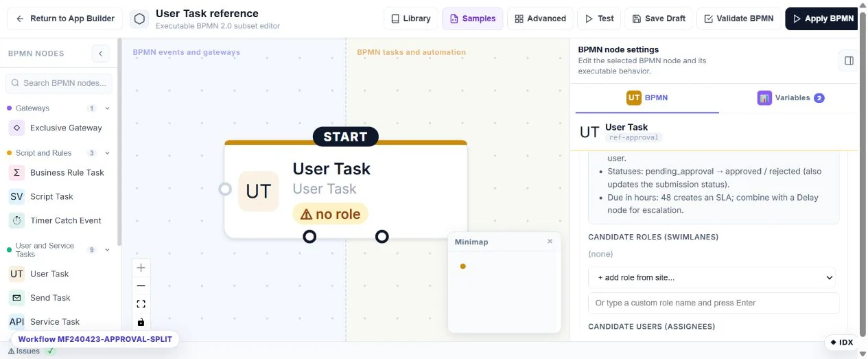Click the Business Rule Task label

coord(67,172)
